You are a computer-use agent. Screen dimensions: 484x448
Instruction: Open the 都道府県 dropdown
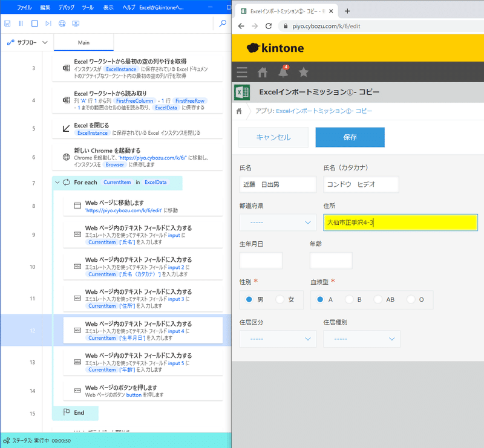[x=278, y=222]
